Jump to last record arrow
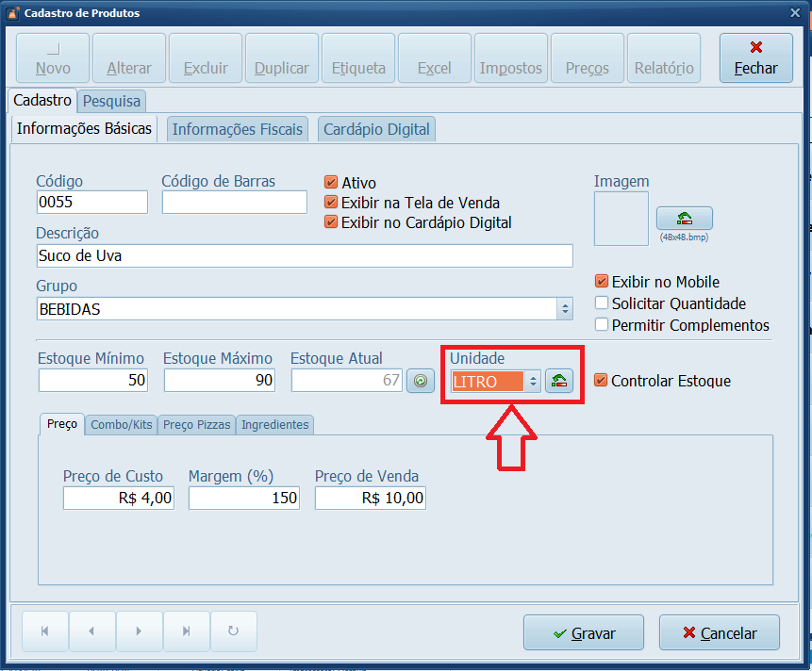Image resolution: width=812 pixels, height=671 pixels. click(187, 631)
